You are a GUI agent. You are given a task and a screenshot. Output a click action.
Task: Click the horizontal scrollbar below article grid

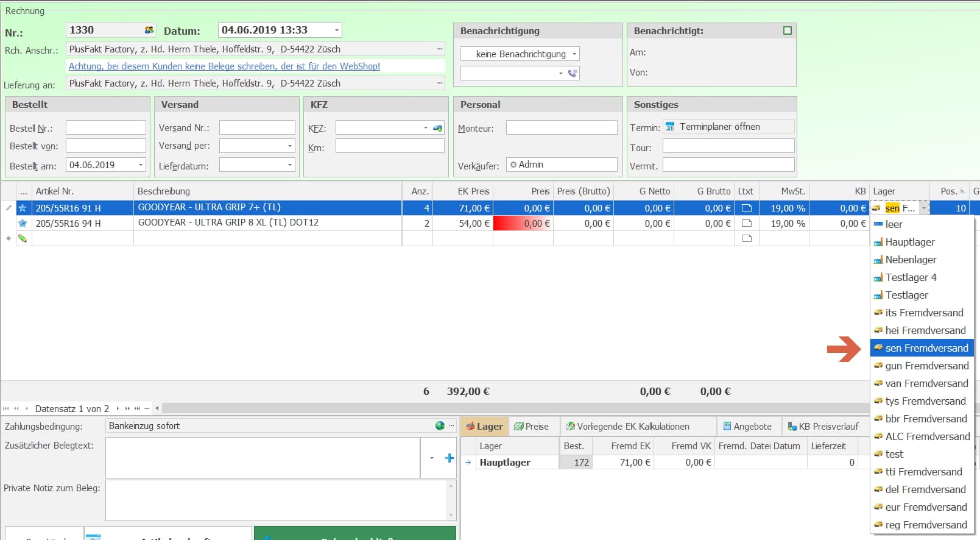515,408
